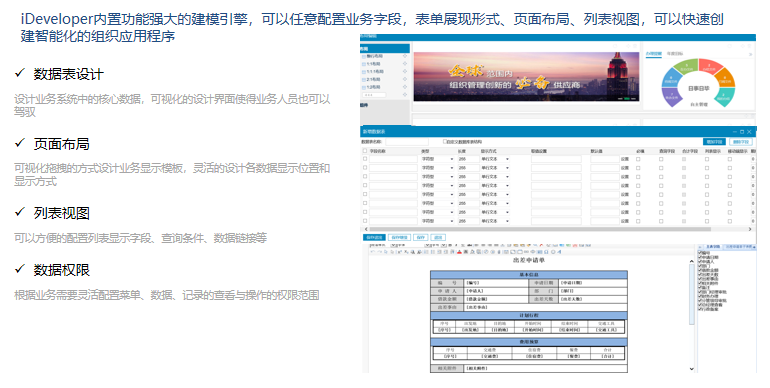Open the 类型 dropdown in the second field row

(438, 168)
